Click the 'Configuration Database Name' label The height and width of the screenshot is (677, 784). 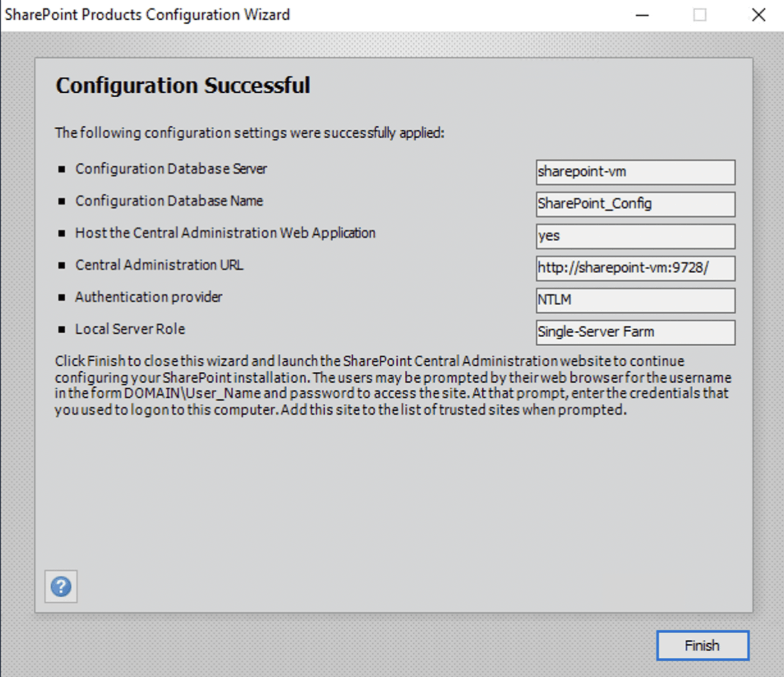pos(169,201)
